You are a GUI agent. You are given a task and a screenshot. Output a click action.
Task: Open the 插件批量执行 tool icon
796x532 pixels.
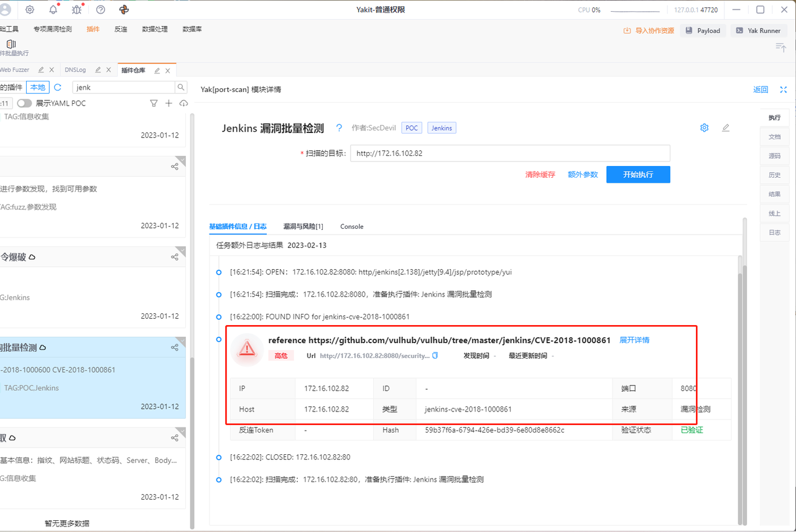tap(11, 44)
